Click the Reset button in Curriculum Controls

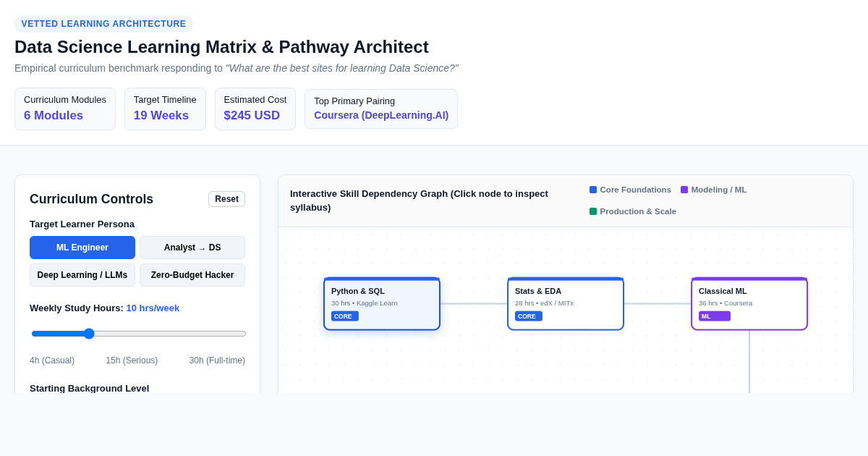tap(226, 199)
